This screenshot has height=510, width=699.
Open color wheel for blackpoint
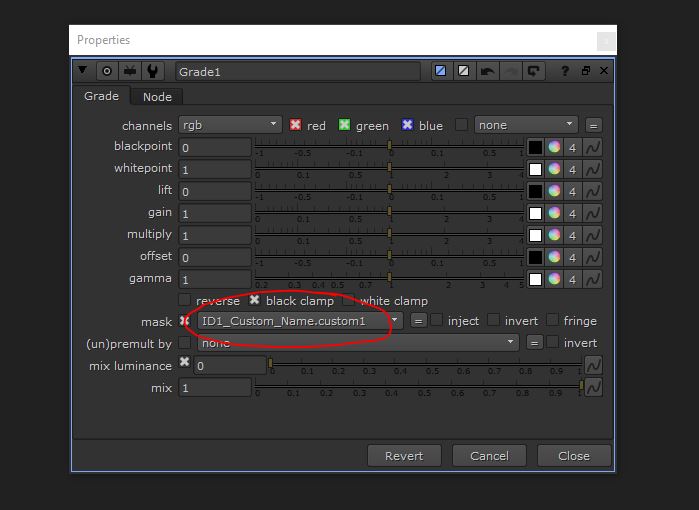click(554, 147)
